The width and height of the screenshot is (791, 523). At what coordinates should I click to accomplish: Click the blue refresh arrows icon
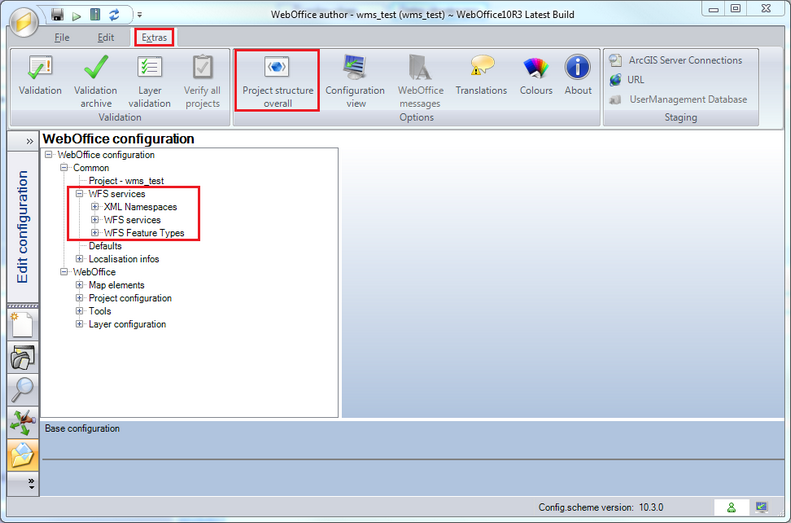coord(115,15)
